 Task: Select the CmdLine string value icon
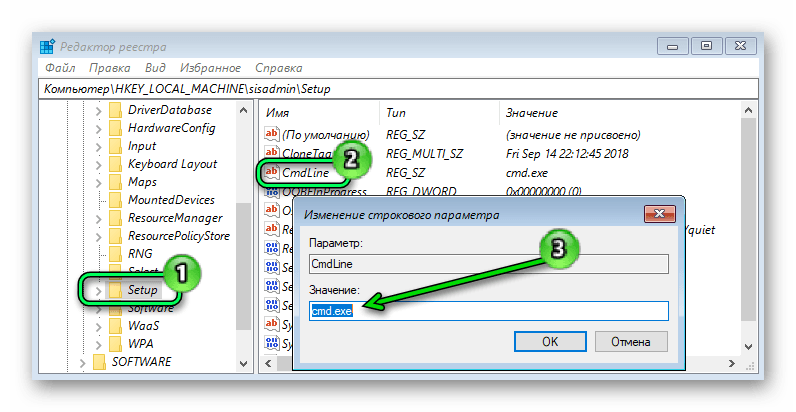[271, 172]
